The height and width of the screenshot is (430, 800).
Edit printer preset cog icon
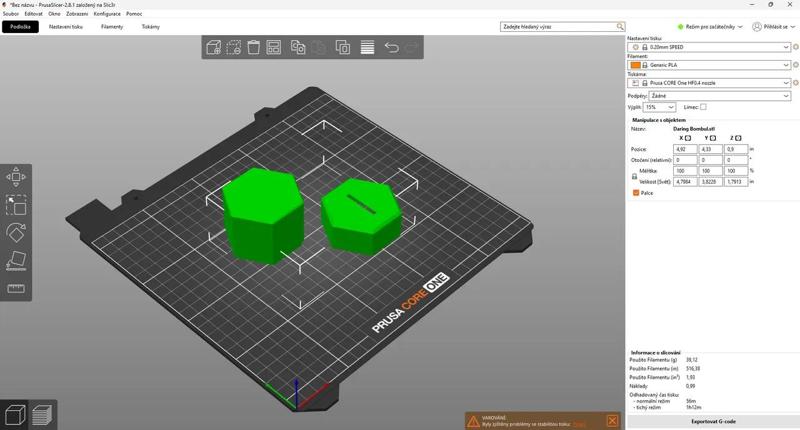795,83
